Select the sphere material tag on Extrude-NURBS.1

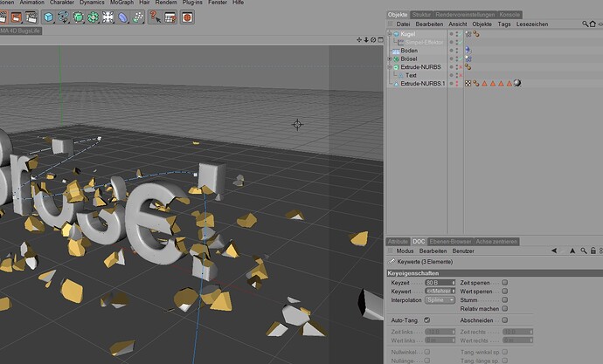[x=517, y=83]
